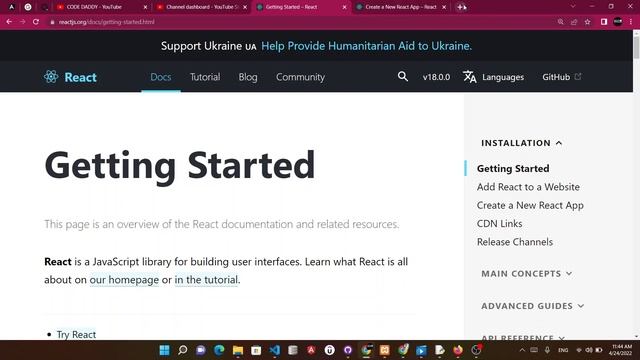Image resolution: width=640 pixels, height=360 pixels.
Task: Click the address bar URL field
Action: point(302,22)
